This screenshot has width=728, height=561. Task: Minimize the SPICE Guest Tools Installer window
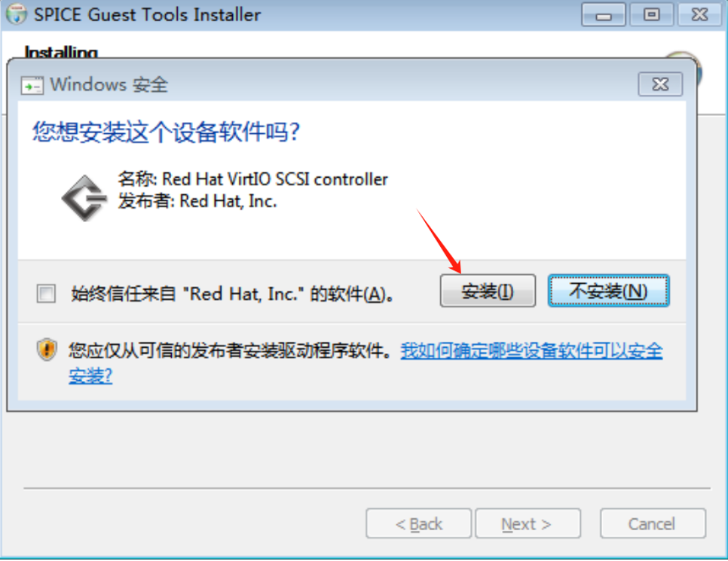click(x=603, y=15)
